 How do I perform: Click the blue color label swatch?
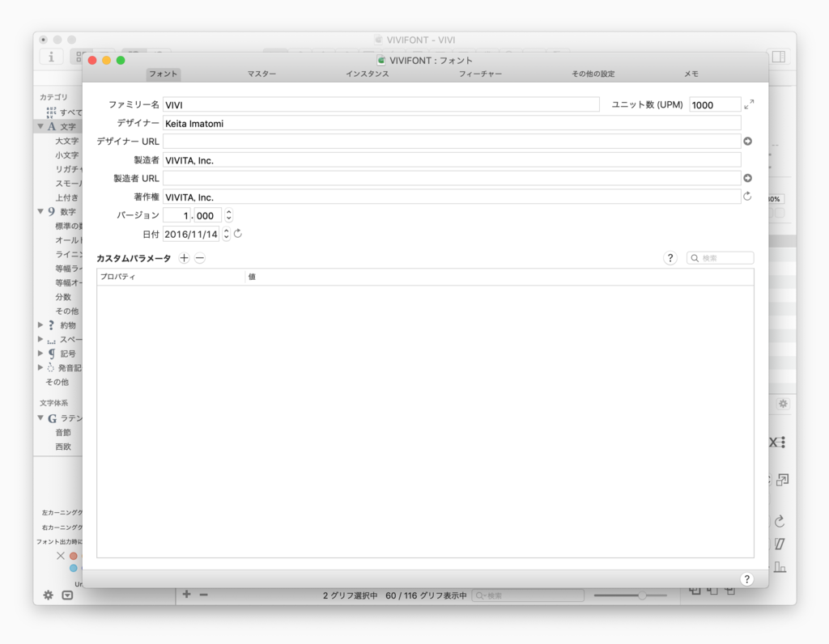pyautogui.click(x=74, y=568)
